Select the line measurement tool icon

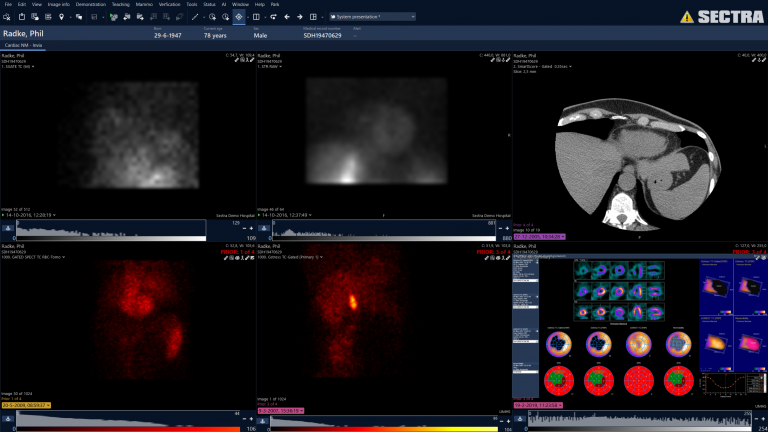point(196,17)
